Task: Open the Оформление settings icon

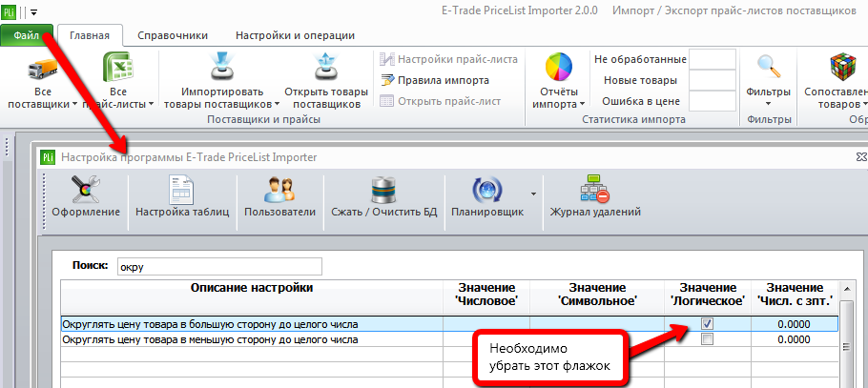Action: coord(86,190)
